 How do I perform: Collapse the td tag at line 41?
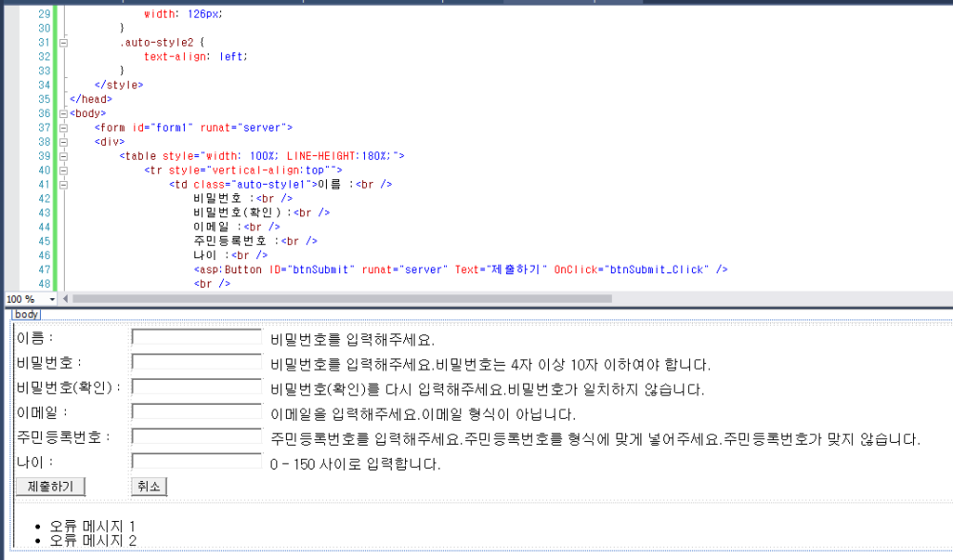[63, 185]
